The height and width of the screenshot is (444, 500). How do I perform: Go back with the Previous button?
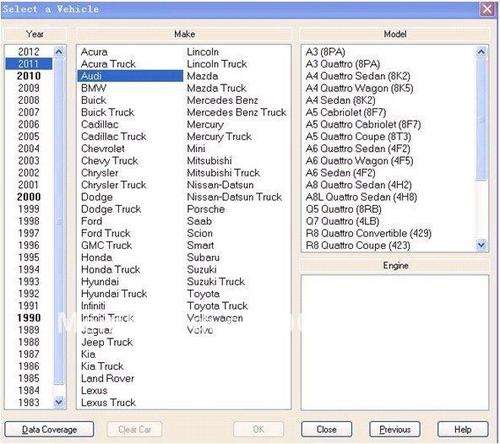click(x=395, y=430)
